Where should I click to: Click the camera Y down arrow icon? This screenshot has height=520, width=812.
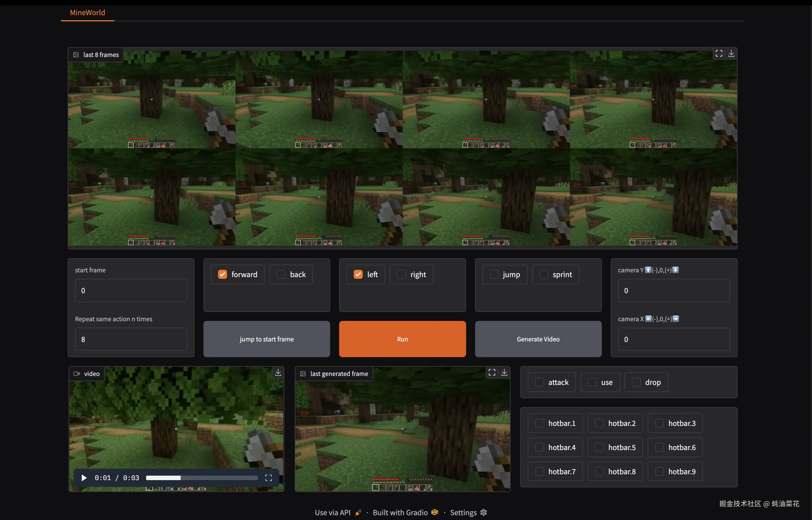click(675, 270)
